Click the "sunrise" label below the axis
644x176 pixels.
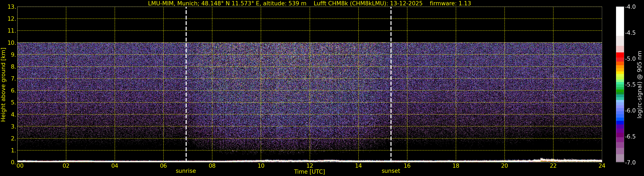[x=186, y=171]
